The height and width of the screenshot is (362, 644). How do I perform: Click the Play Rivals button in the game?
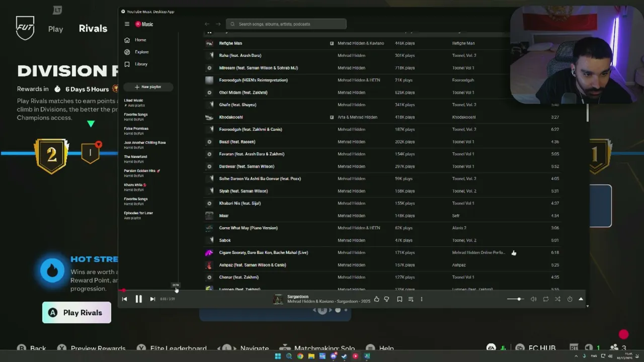[76, 313]
